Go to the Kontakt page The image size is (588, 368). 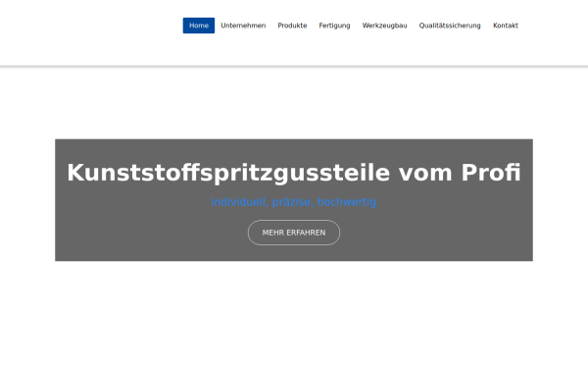tap(506, 26)
